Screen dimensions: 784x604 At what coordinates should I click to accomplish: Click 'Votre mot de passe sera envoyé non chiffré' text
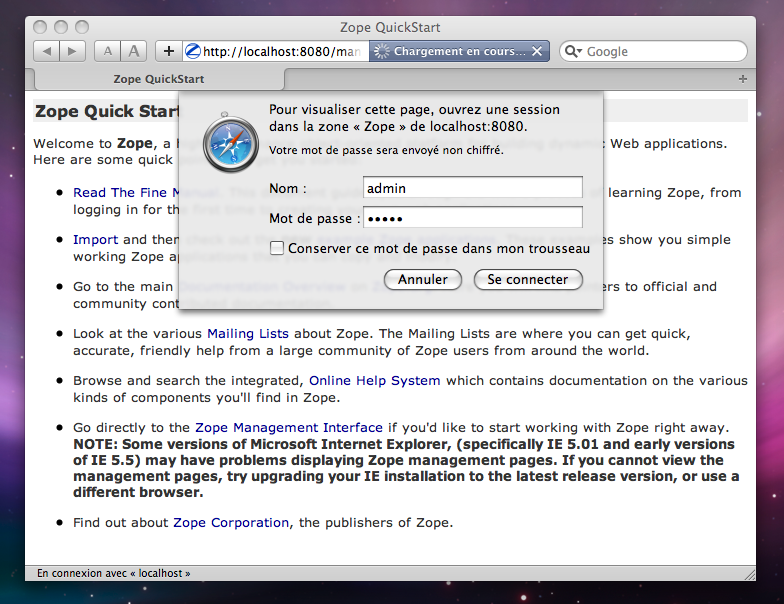tap(386, 150)
